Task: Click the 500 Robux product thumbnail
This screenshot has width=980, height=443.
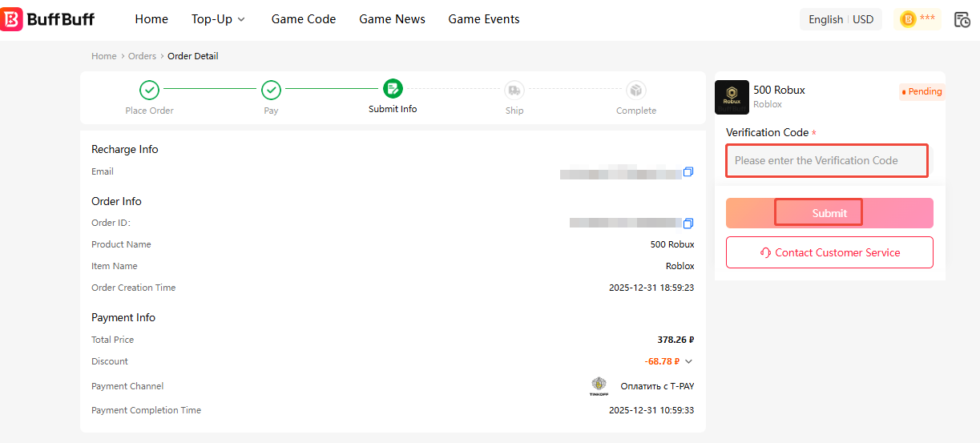Action: 732,97
